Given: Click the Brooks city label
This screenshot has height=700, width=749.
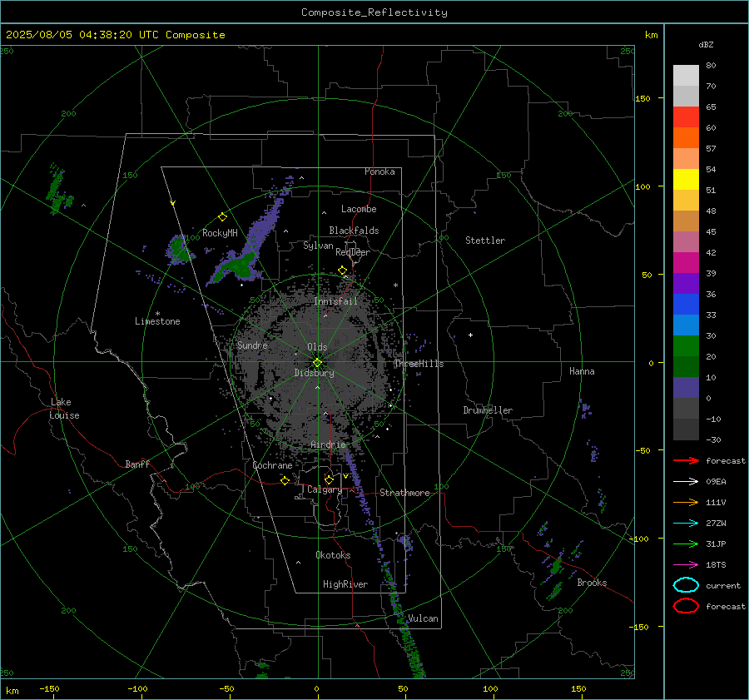Looking at the screenshot, I should tap(592, 583).
